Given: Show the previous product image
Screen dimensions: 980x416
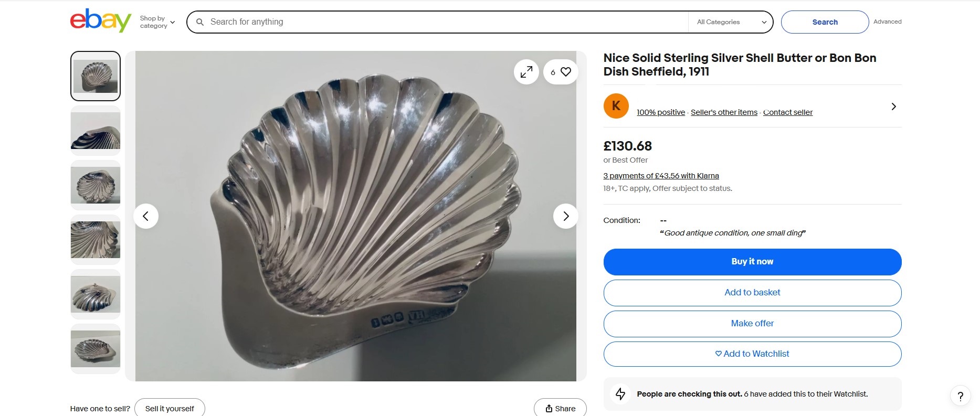Looking at the screenshot, I should click(x=146, y=216).
